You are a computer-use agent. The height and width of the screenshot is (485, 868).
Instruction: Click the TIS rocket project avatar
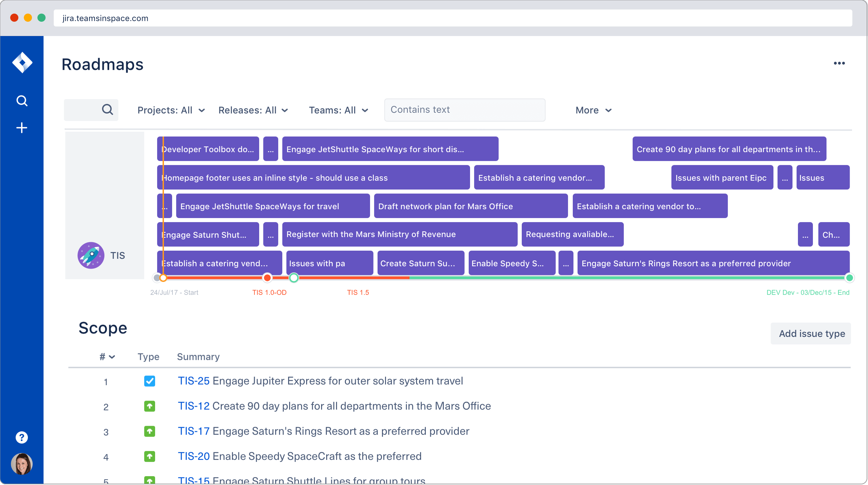click(x=91, y=255)
